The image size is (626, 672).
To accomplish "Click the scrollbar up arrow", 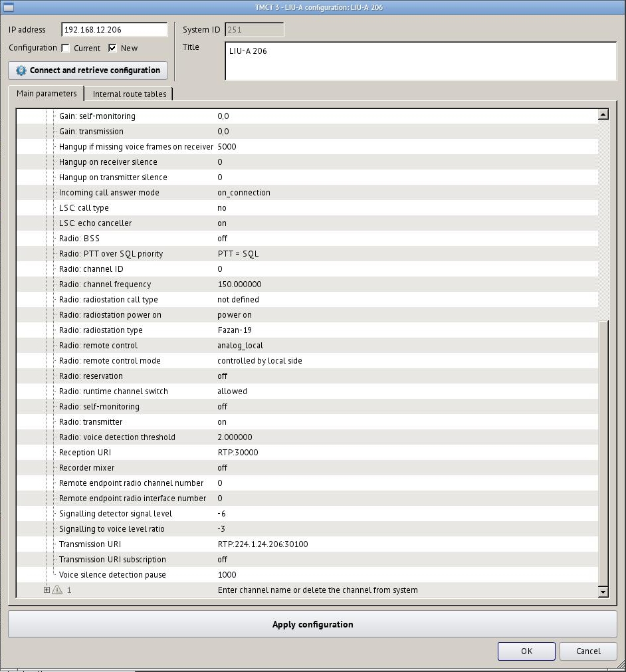I will point(603,114).
